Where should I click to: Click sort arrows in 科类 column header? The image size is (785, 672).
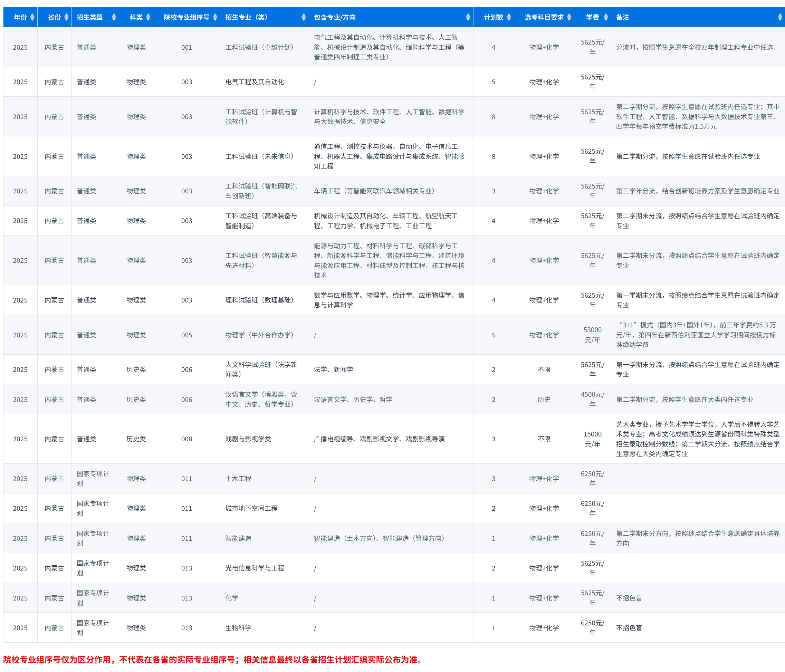coord(148,17)
